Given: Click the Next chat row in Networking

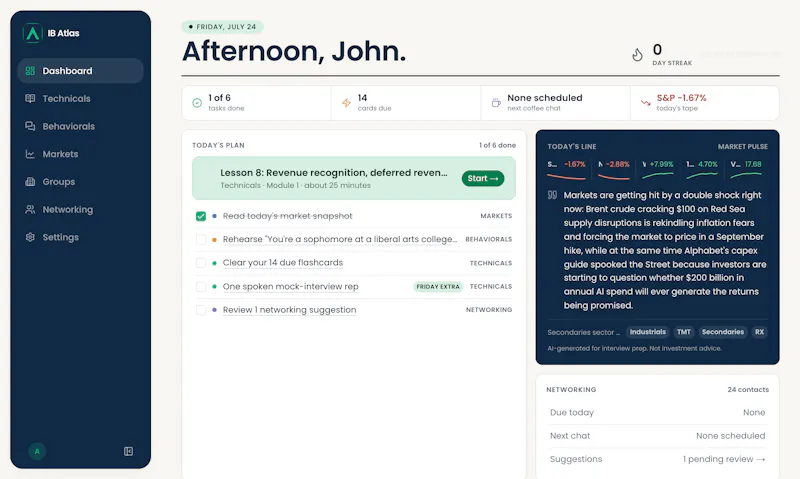Looking at the screenshot, I should [657, 436].
